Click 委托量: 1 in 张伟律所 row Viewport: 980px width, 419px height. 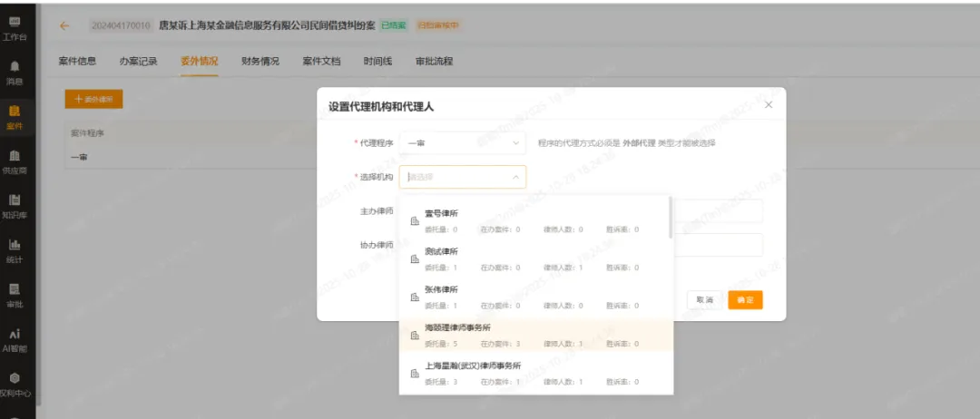[441, 306]
